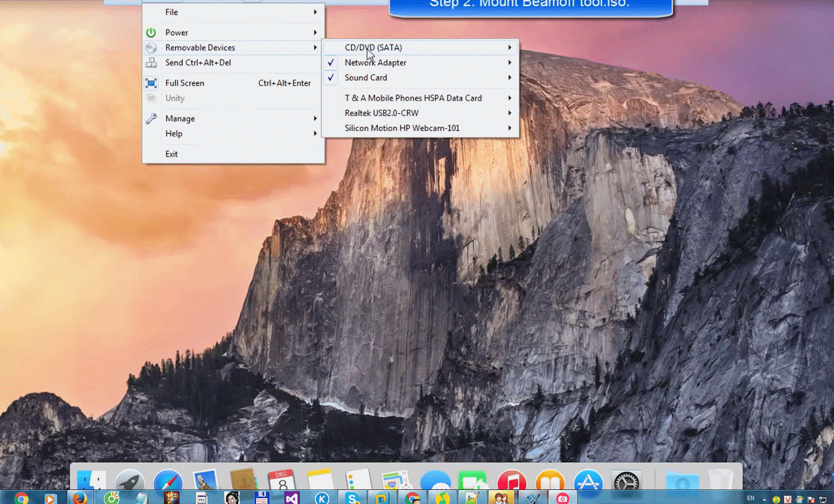Launch FaceTime from the dock
Image resolution: width=834 pixels, height=504 pixels.
tap(473, 481)
